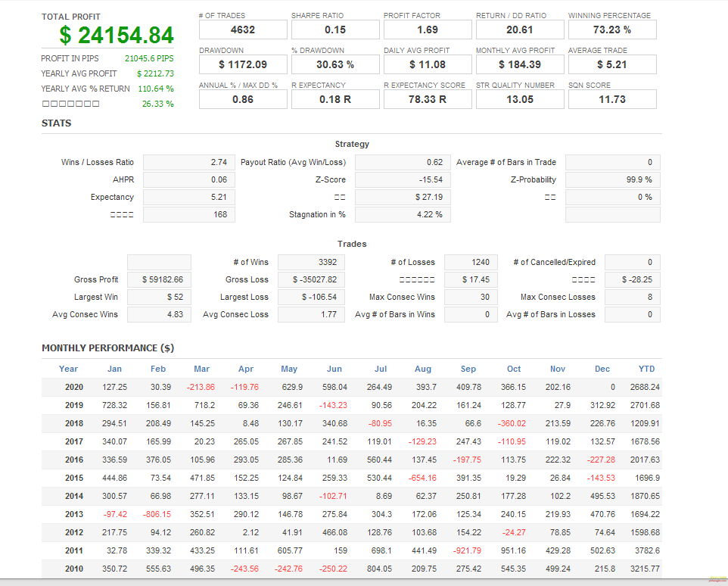
Task: Click Wins / Losses Ratio field 2.74
Action: pos(189,163)
